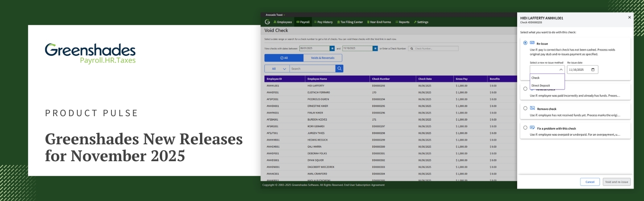The height and width of the screenshot is (201, 644).
Task: Select the Remove check radio button
Action: pyautogui.click(x=525, y=108)
